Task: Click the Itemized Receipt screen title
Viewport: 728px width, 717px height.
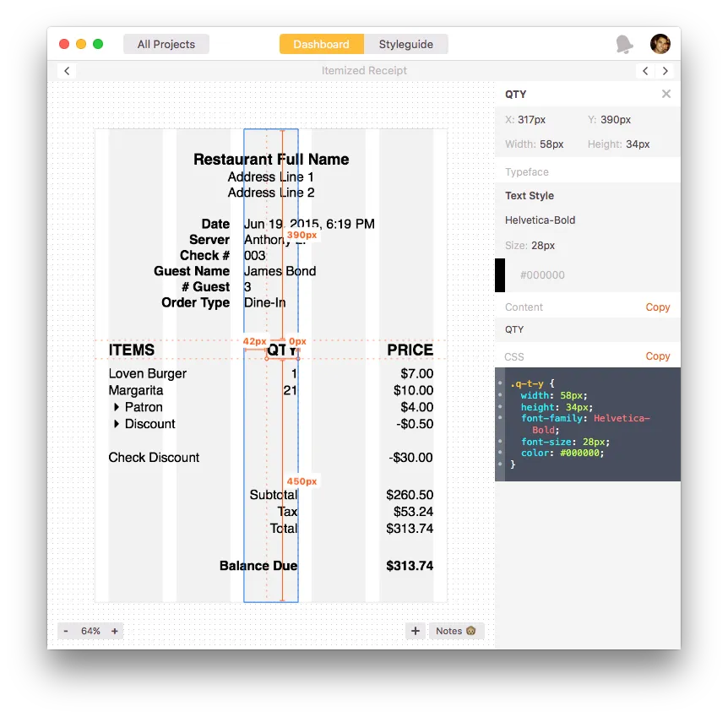Action: [364, 71]
